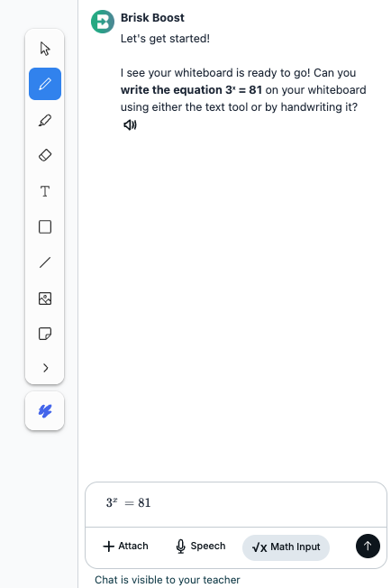Choose the highlighter marker tool

point(45,120)
